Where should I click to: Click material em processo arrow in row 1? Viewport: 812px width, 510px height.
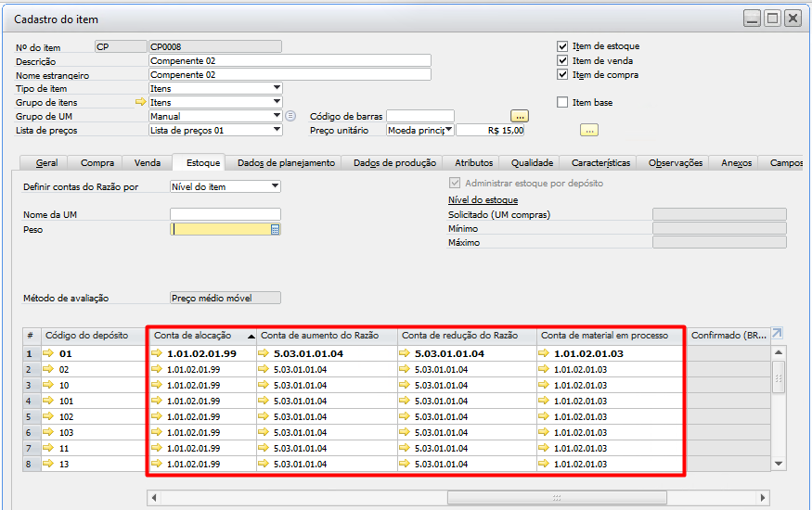(x=544, y=353)
